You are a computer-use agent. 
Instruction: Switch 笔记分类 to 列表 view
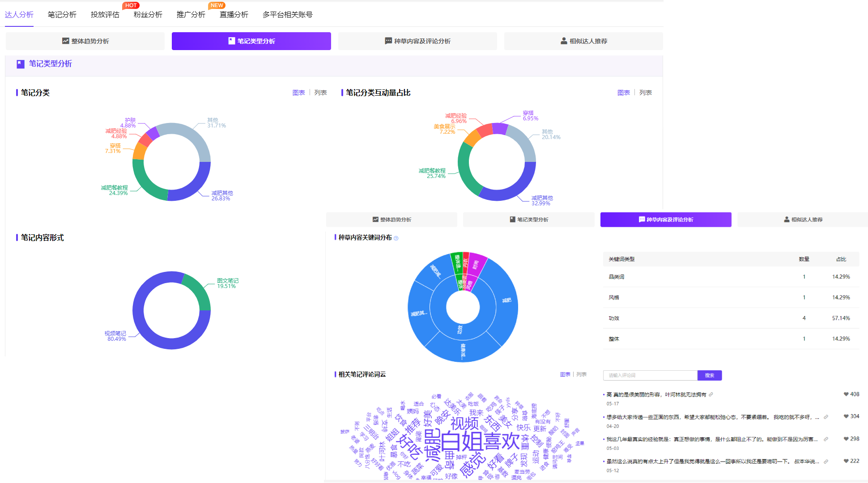click(x=320, y=93)
